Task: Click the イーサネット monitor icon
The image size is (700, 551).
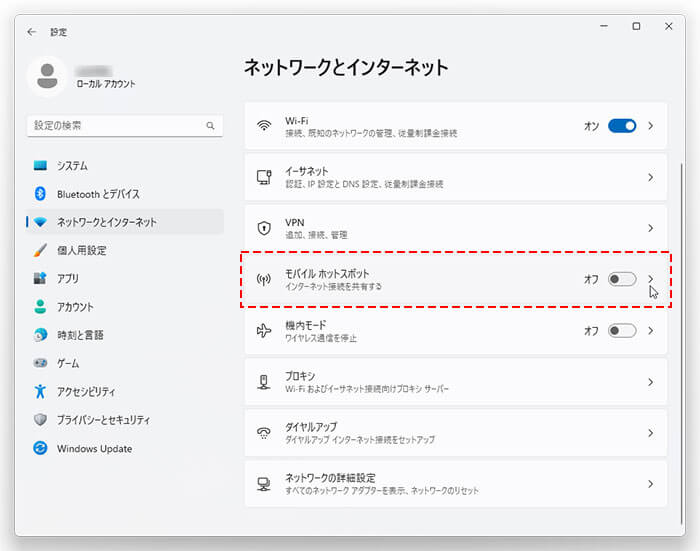Action: pyautogui.click(x=264, y=177)
